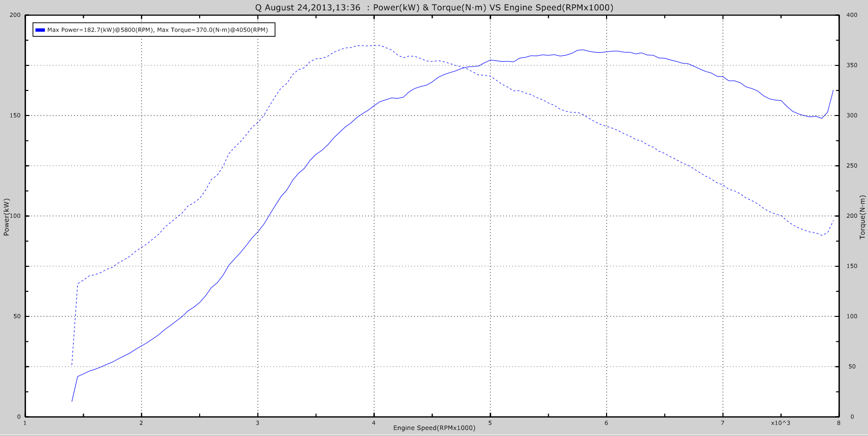Click tick label 50 on the power axis

[x=17, y=316]
